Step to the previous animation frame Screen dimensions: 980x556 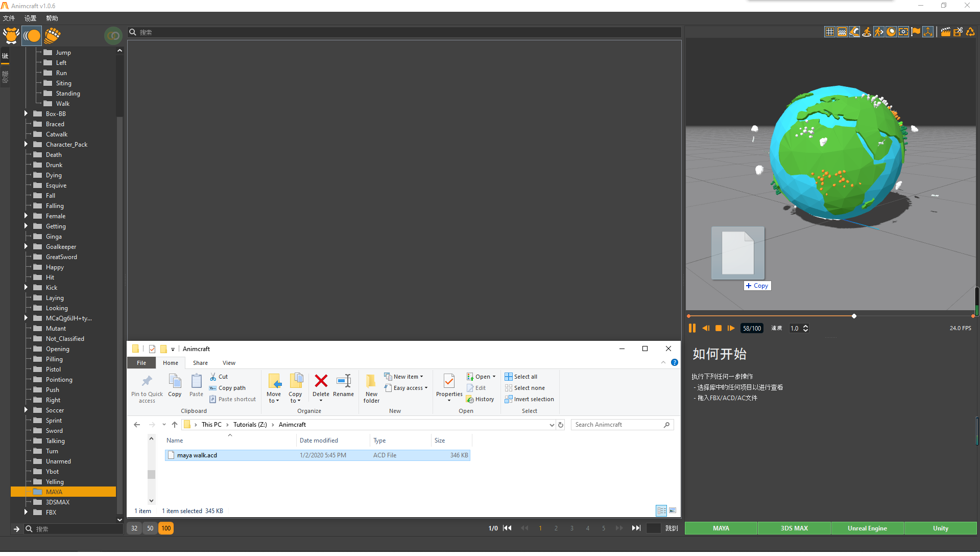705,328
